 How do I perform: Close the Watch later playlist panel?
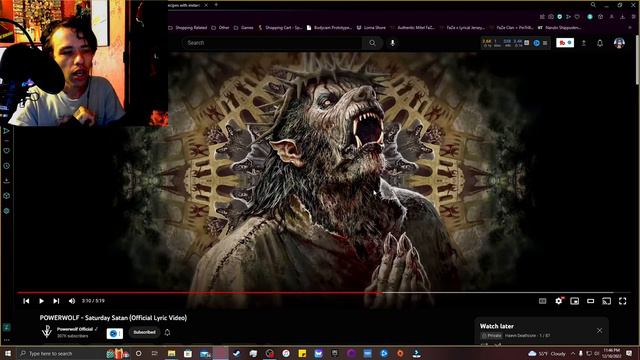tap(599, 331)
